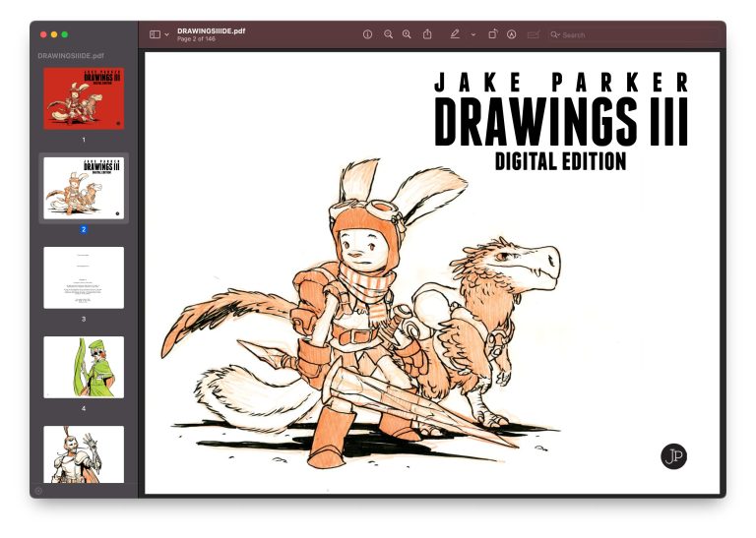Expand highlight color options arrow
Viewport: 756px width, 538px height.
point(473,34)
